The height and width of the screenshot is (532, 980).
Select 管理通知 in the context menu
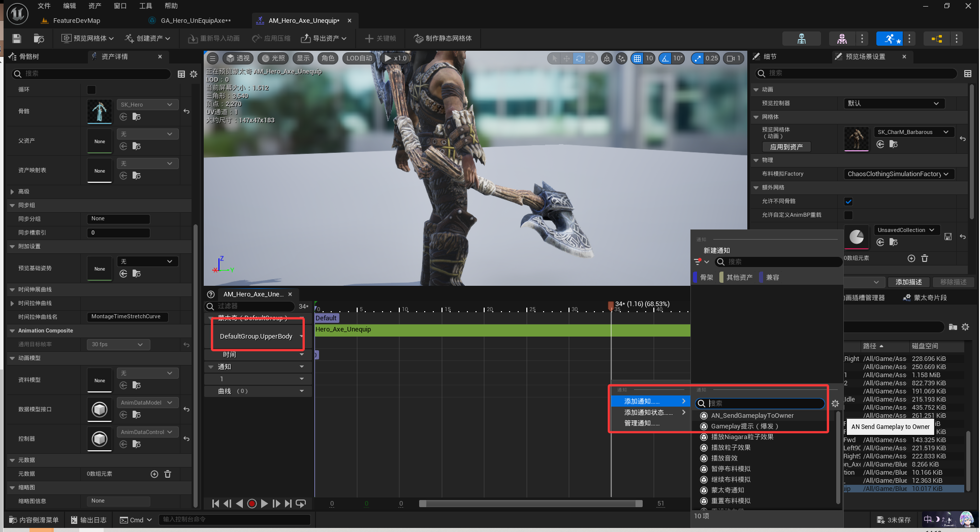click(x=650, y=423)
